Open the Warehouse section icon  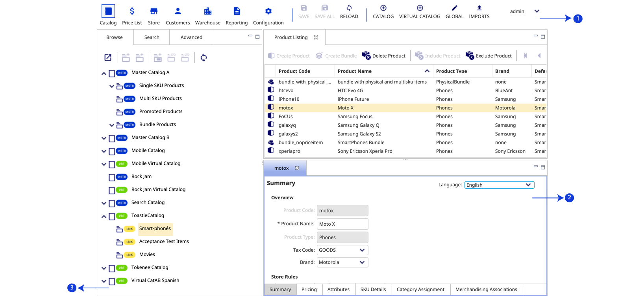point(207,11)
